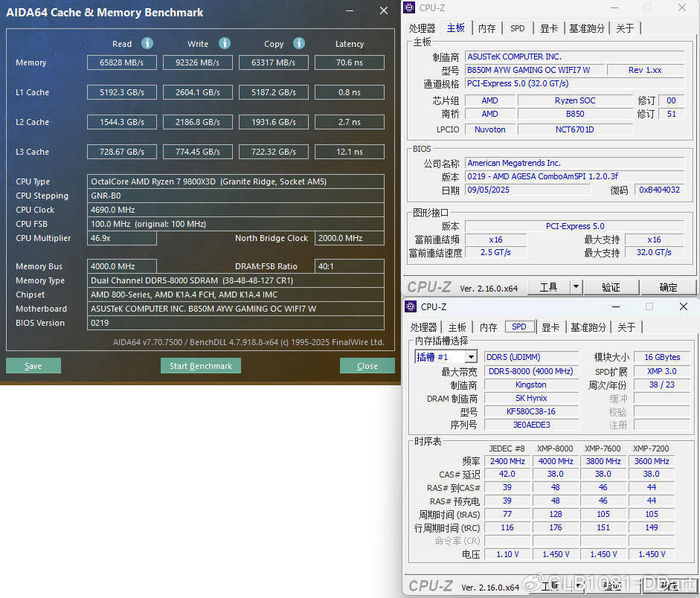Image resolution: width=700 pixels, height=598 pixels.
Task: Click the Save button in AIDA64
Action: tap(33, 366)
